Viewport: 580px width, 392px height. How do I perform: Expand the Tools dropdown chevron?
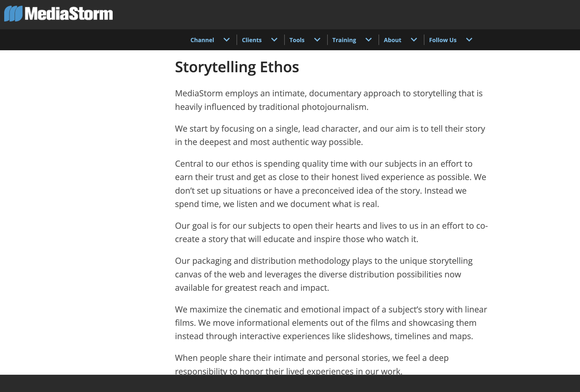pyautogui.click(x=317, y=40)
